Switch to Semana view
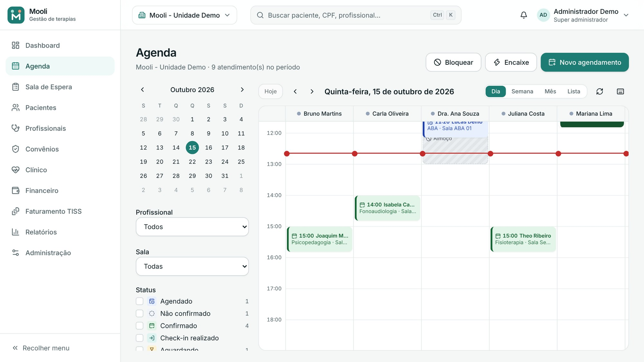 (522, 91)
